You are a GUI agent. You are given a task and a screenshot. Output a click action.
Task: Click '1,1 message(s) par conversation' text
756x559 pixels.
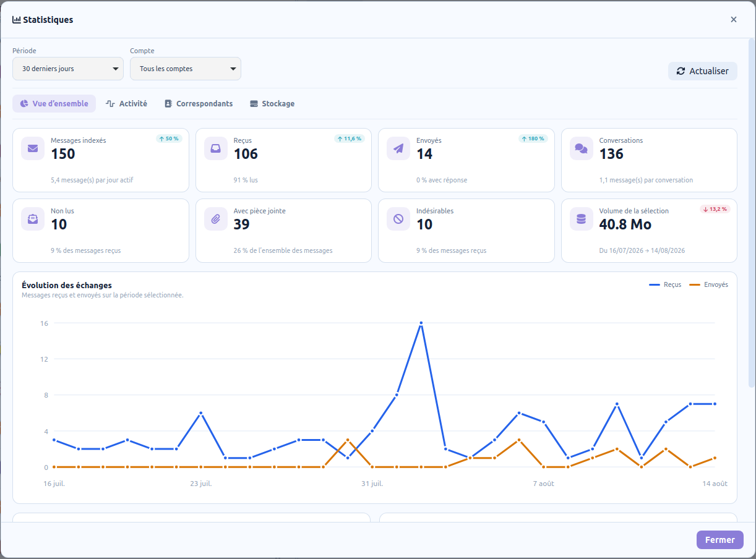(x=646, y=181)
